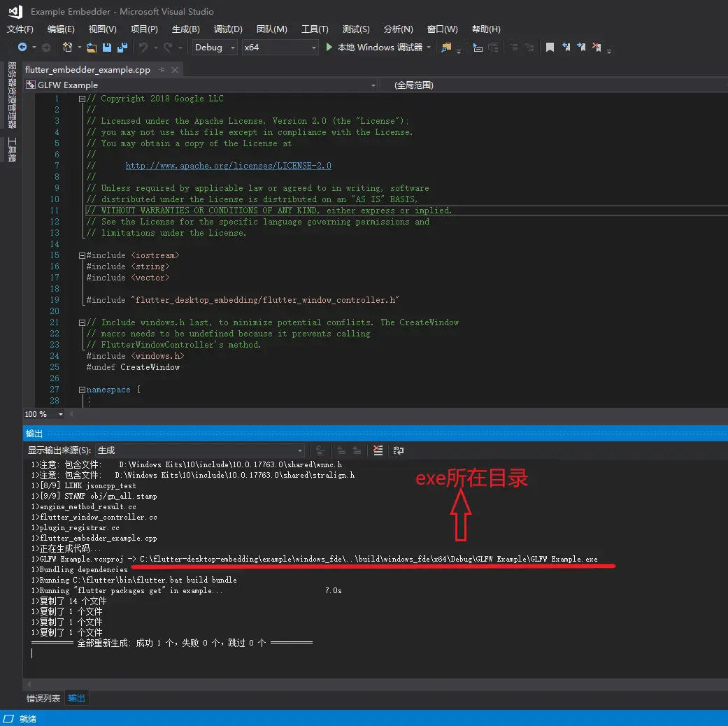The image size is (728, 726).
Task: Click the go to previous message icon
Action: point(341,450)
